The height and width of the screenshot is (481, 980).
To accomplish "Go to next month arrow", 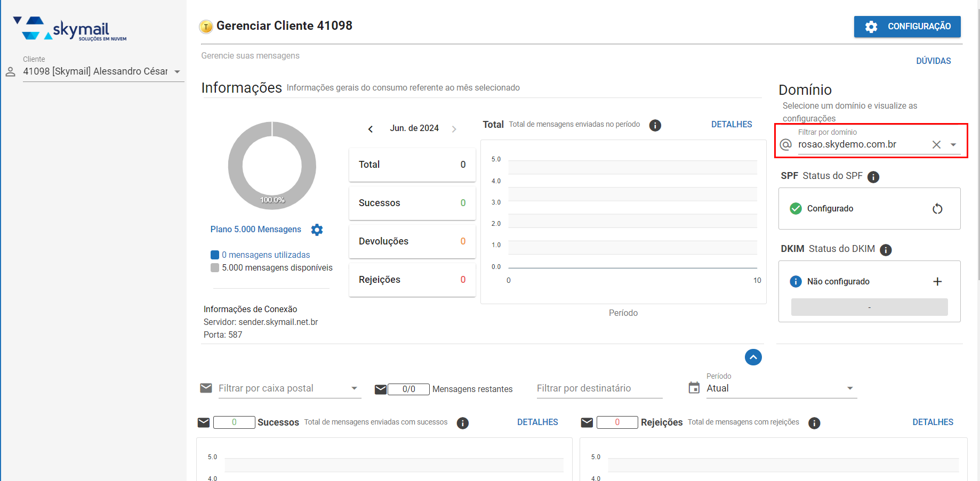I will pyautogui.click(x=454, y=129).
